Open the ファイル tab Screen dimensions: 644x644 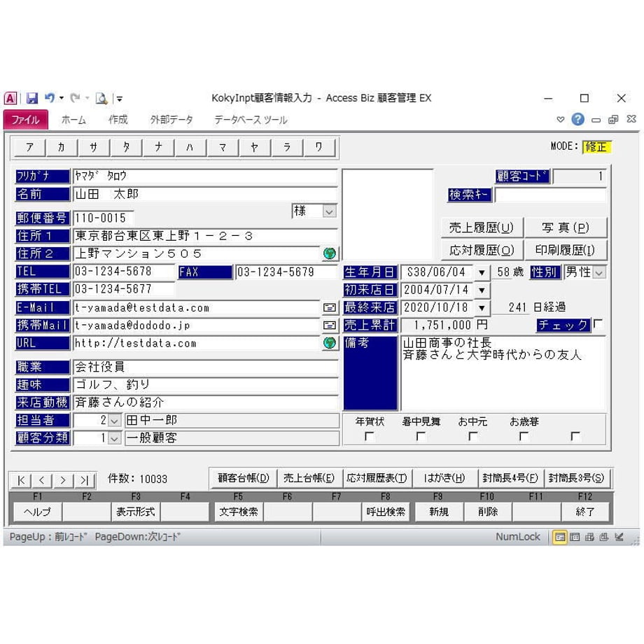[x=25, y=120]
